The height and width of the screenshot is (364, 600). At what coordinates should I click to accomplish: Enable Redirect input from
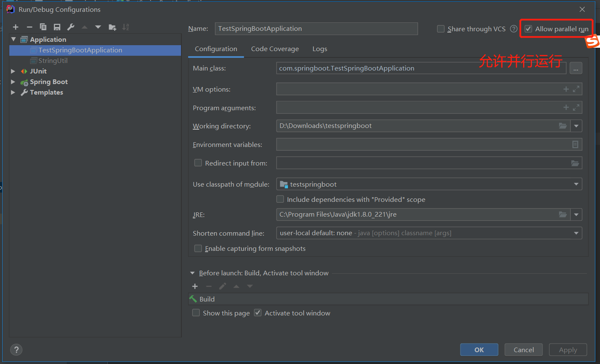tap(198, 163)
